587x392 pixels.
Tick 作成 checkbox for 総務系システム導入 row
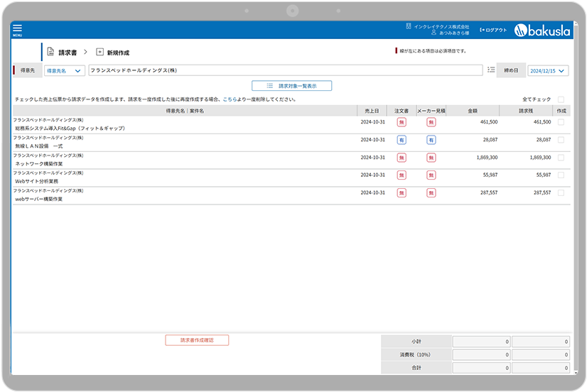561,122
